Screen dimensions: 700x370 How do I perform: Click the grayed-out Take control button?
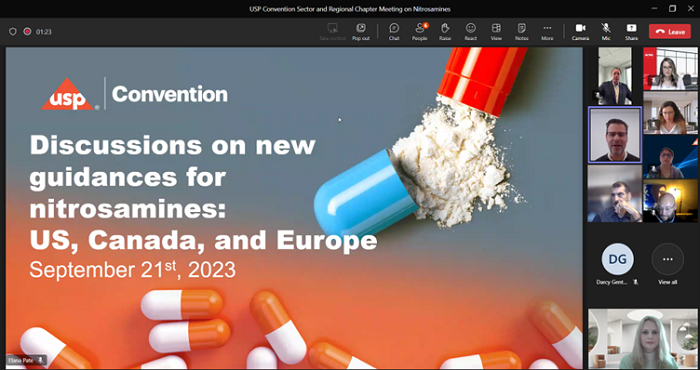332,32
